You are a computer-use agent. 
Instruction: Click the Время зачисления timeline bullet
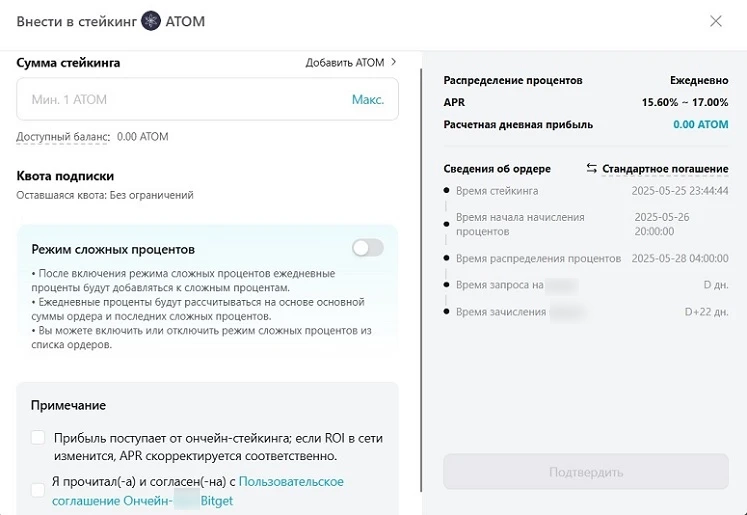(x=446, y=312)
